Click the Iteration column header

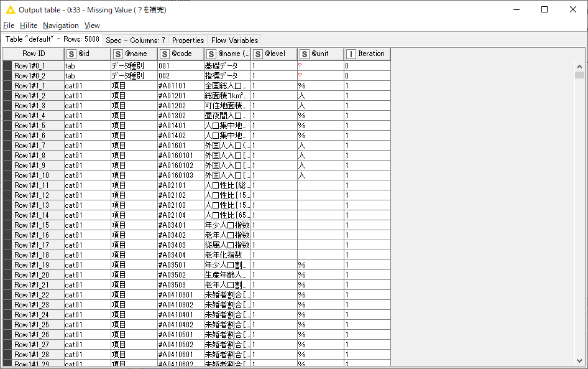tap(367, 54)
